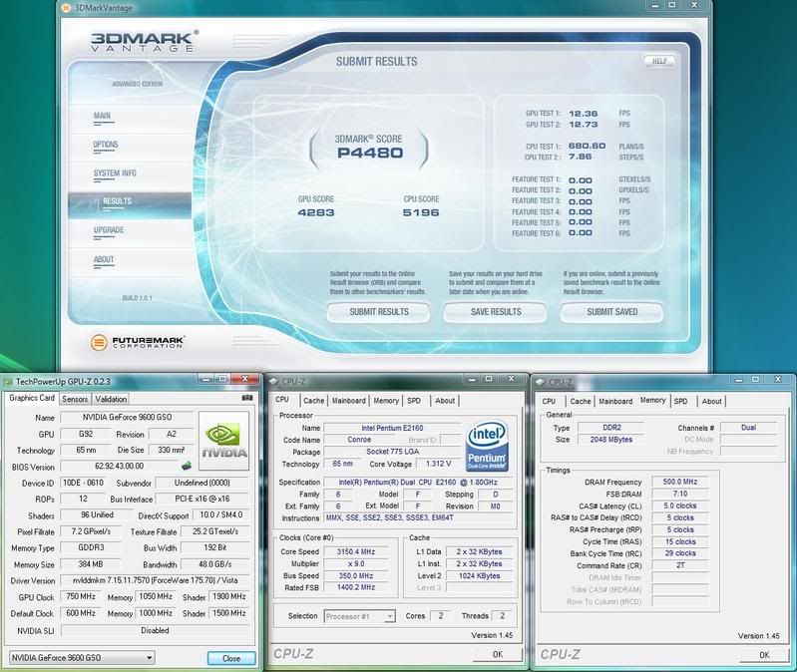Switch to the Validation tab in GPU-Z
797x672 pixels.
(x=111, y=399)
